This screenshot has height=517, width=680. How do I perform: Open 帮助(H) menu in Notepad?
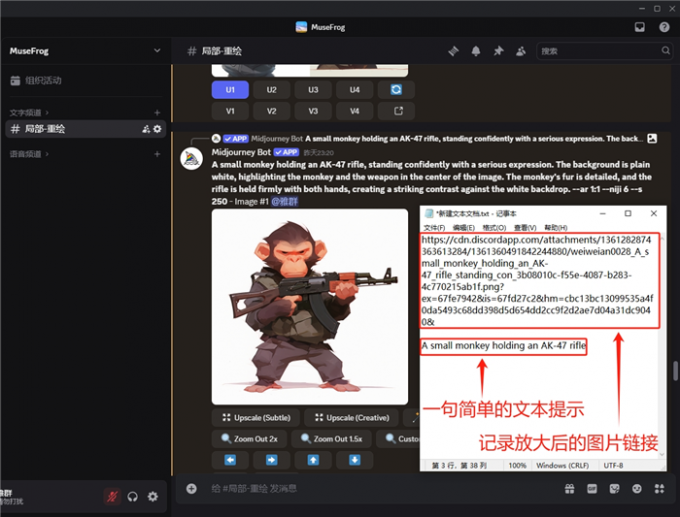(556, 228)
